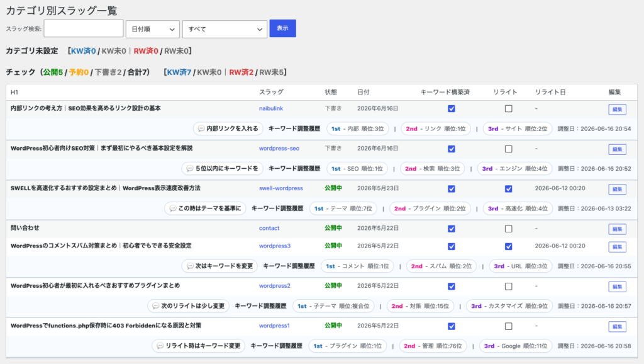The image size is (644, 364).
Task: Click the 問い合わせ row title
Action: click(25, 228)
